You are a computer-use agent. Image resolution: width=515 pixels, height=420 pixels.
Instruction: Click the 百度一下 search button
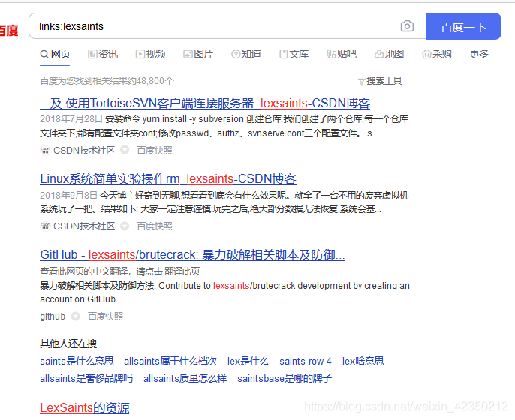click(x=463, y=26)
